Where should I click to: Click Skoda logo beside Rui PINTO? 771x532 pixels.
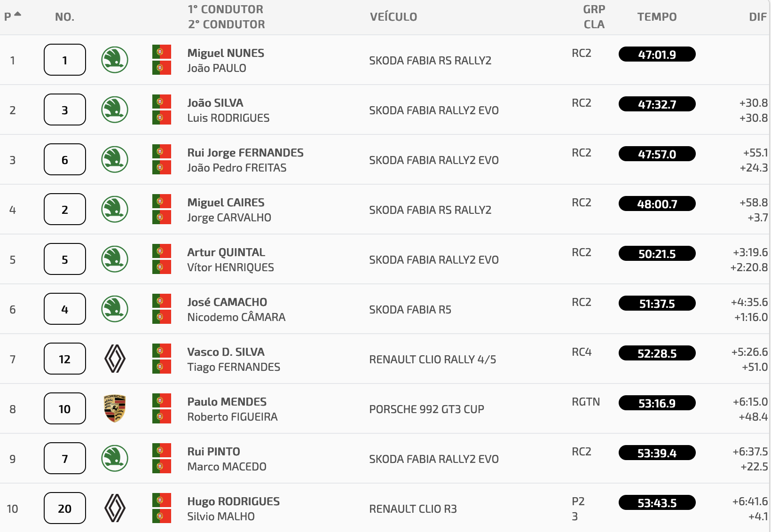(115, 458)
